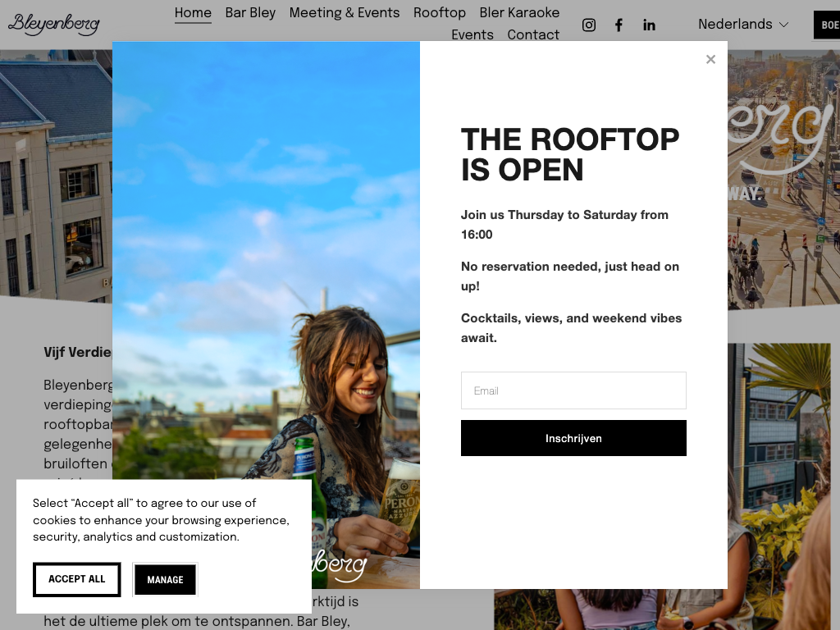
Task: Open the Contact page
Action: click(x=533, y=34)
